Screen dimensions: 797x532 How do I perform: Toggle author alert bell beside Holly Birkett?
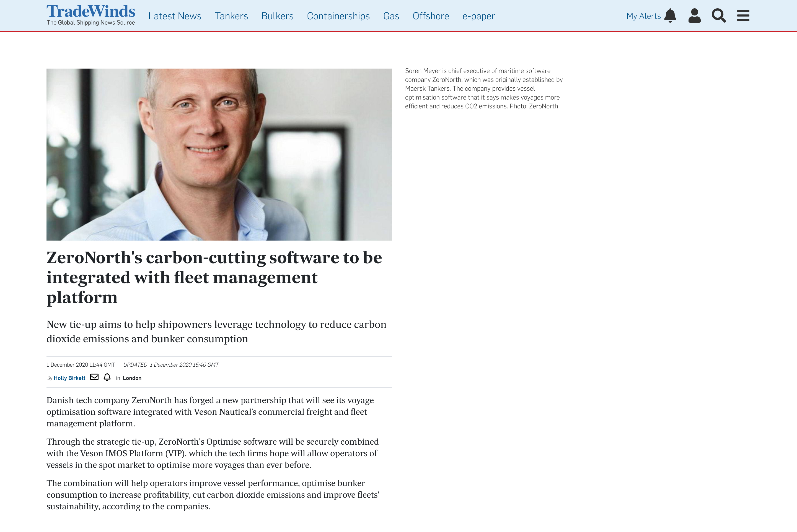107,377
